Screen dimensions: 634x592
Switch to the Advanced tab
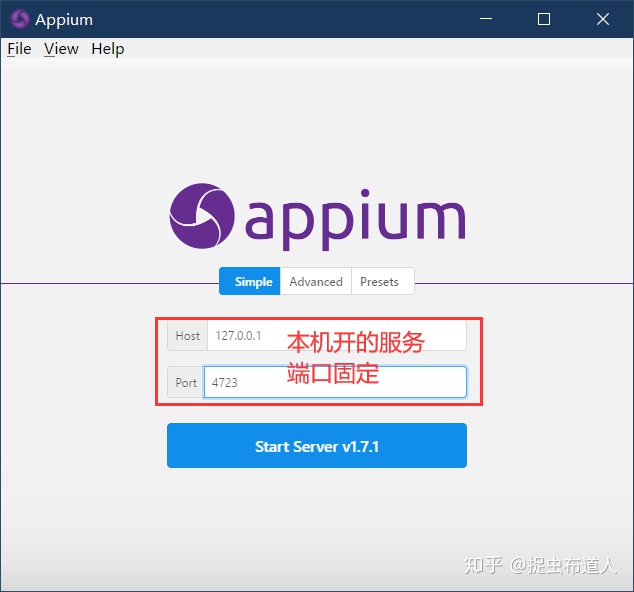tap(316, 281)
